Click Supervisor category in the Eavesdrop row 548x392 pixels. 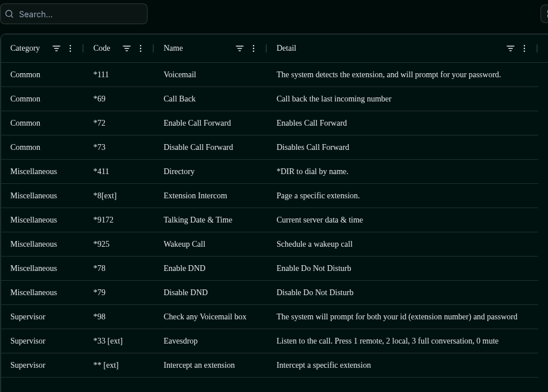pos(28,341)
